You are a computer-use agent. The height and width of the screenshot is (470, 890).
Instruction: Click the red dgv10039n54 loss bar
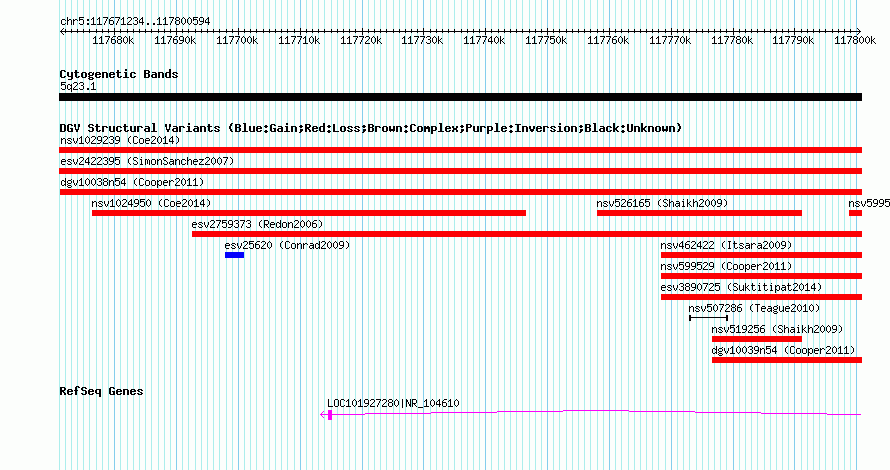pos(787,360)
